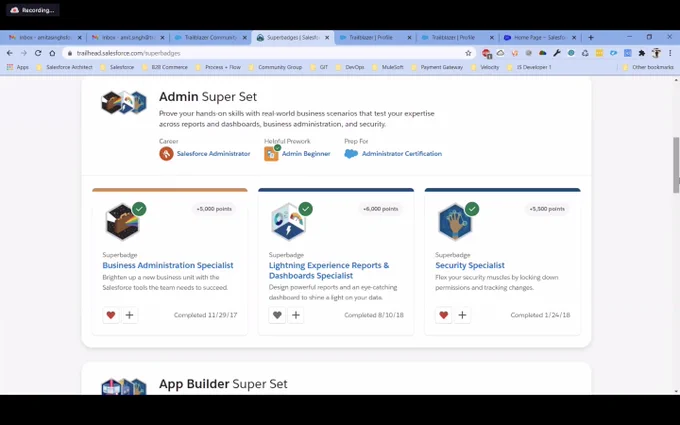
Task: Click the Completed 1/24/18 text
Action: pos(540,315)
